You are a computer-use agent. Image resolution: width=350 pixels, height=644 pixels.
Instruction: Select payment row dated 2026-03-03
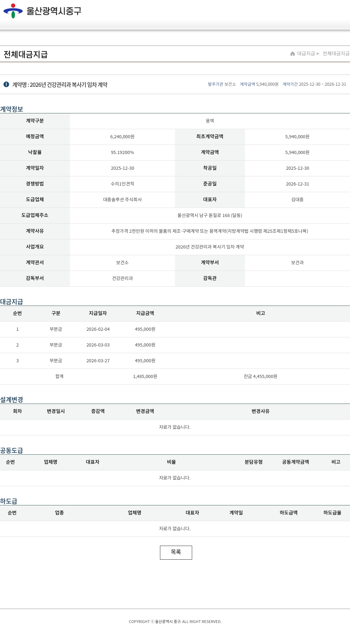click(x=98, y=345)
